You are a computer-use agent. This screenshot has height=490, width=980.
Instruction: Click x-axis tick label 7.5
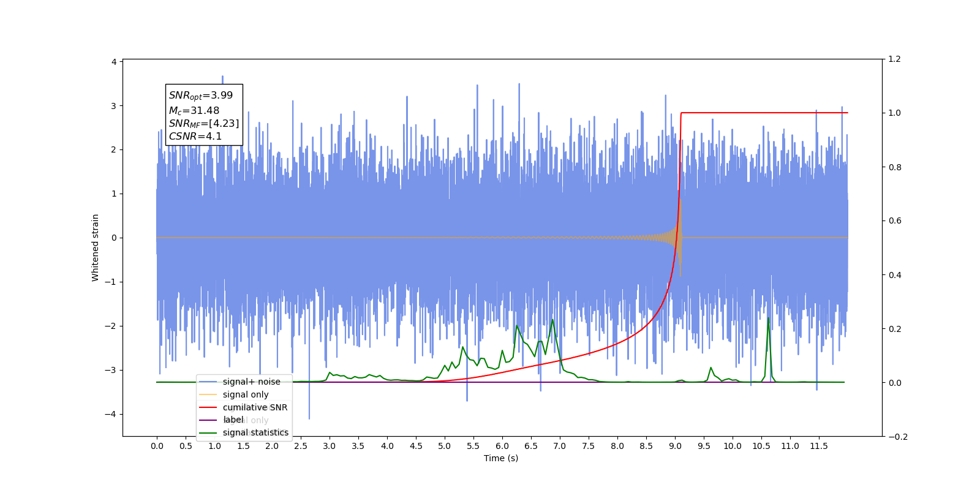pyautogui.click(x=589, y=446)
